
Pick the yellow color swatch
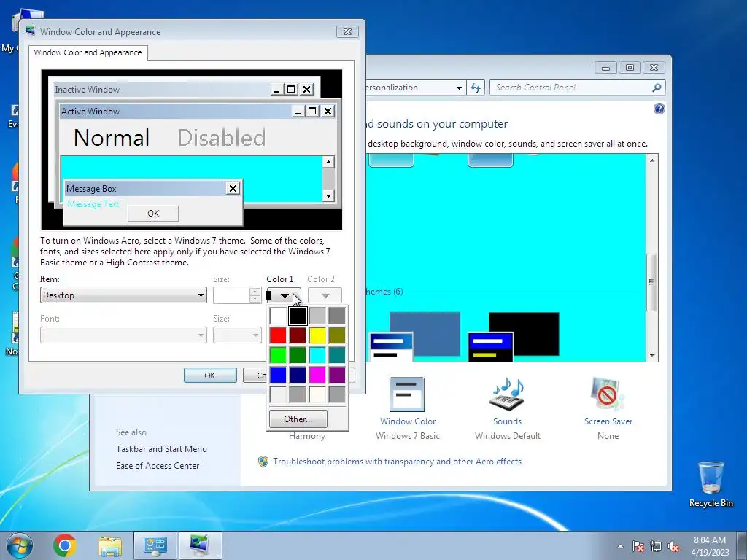point(317,335)
